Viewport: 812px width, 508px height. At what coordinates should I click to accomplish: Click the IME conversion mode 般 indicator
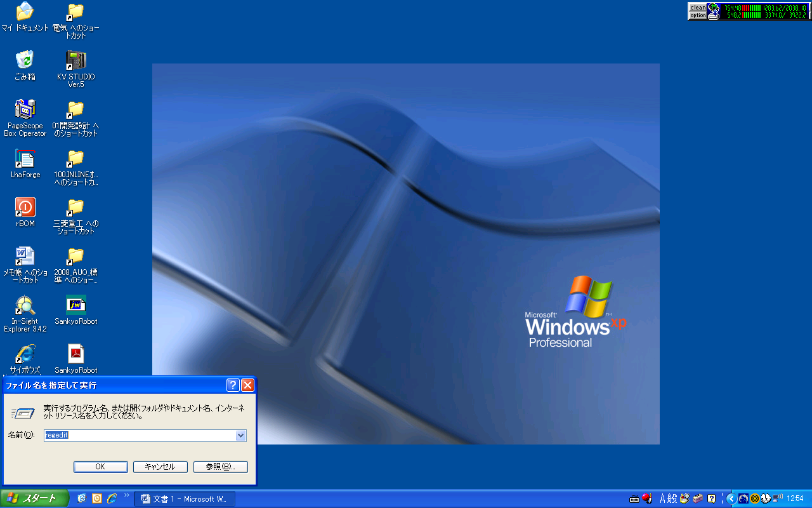(x=672, y=499)
